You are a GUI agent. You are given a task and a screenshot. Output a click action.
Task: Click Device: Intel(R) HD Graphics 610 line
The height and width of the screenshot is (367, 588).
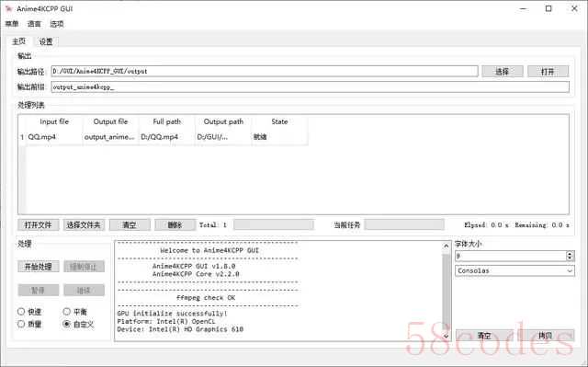pyautogui.click(x=180, y=329)
